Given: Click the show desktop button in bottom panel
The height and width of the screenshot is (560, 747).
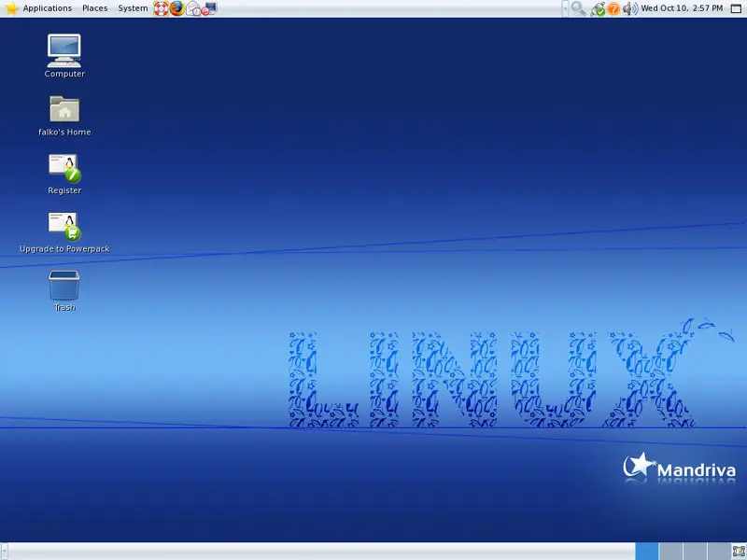Looking at the screenshot, I should [x=739, y=552].
